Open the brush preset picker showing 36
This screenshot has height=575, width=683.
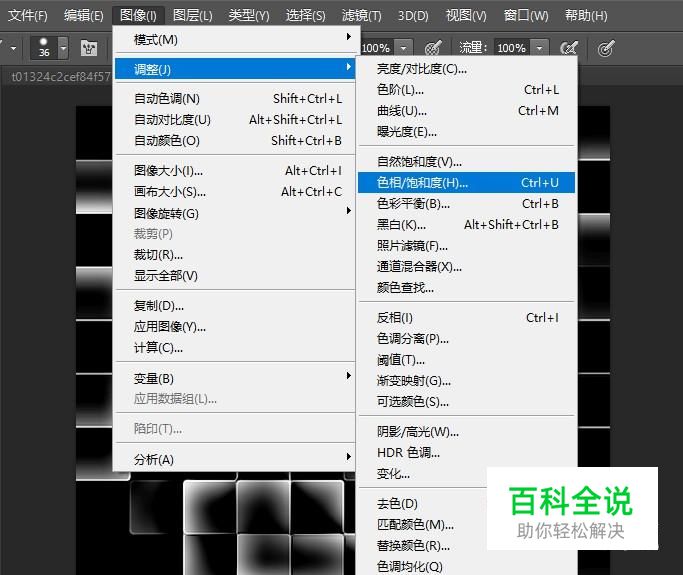tap(49, 48)
